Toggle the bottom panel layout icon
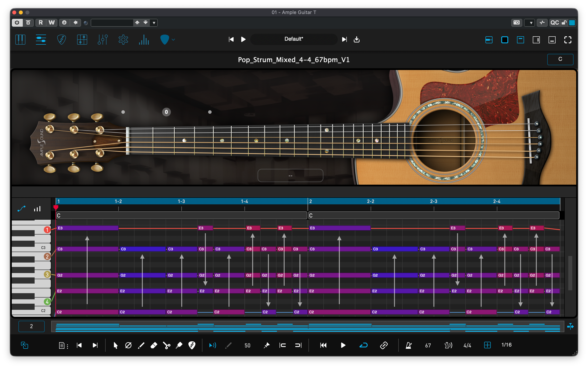The width and height of the screenshot is (588, 368). (x=552, y=40)
